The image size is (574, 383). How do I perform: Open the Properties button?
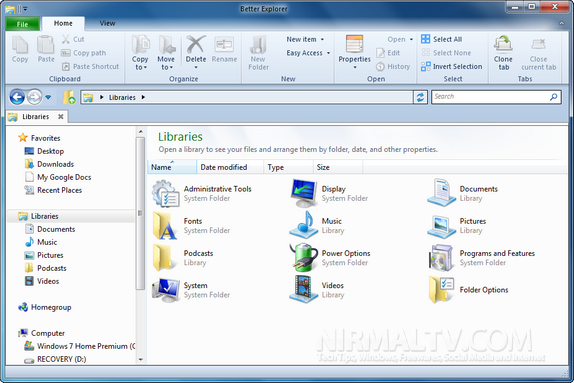pos(354,52)
